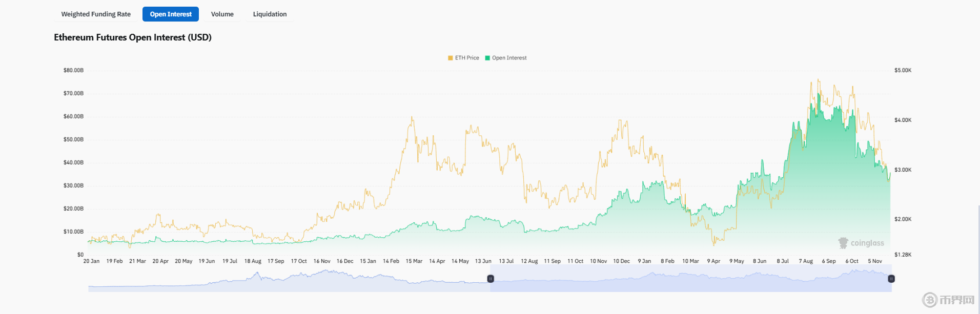Viewport: 980px width, 314px height.
Task: Select the Open Interest tab button
Action: click(171, 14)
